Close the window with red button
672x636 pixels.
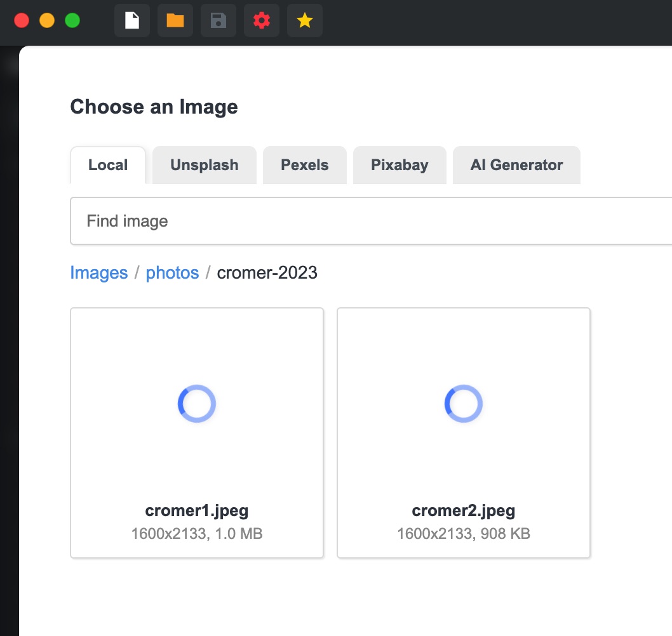[x=22, y=20]
